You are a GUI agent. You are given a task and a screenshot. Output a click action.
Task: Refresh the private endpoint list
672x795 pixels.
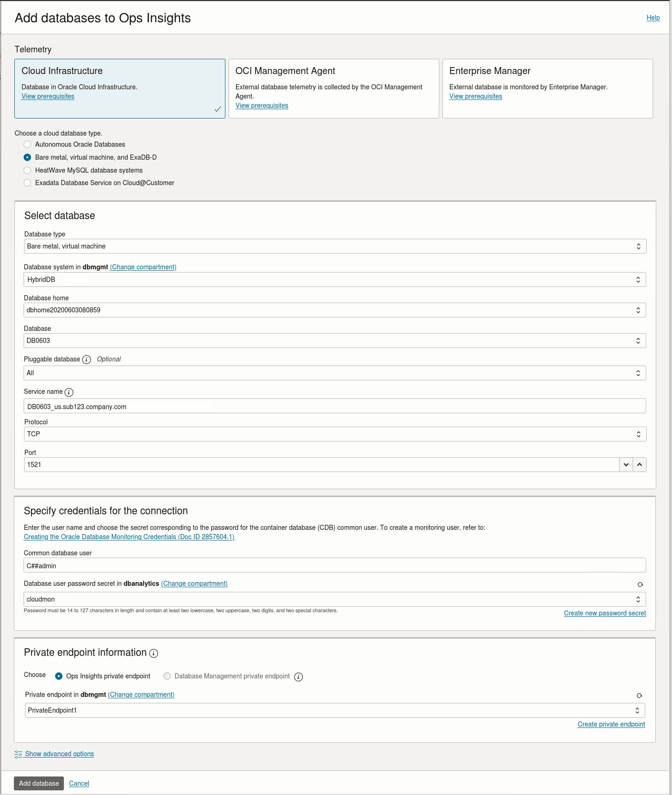639,696
